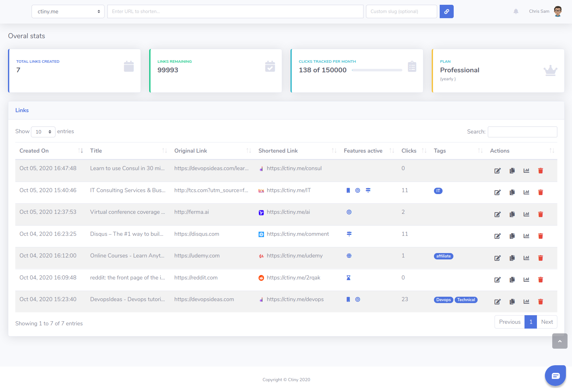
Task: Click the globe feature icon on udemy row
Action: pos(349,256)
